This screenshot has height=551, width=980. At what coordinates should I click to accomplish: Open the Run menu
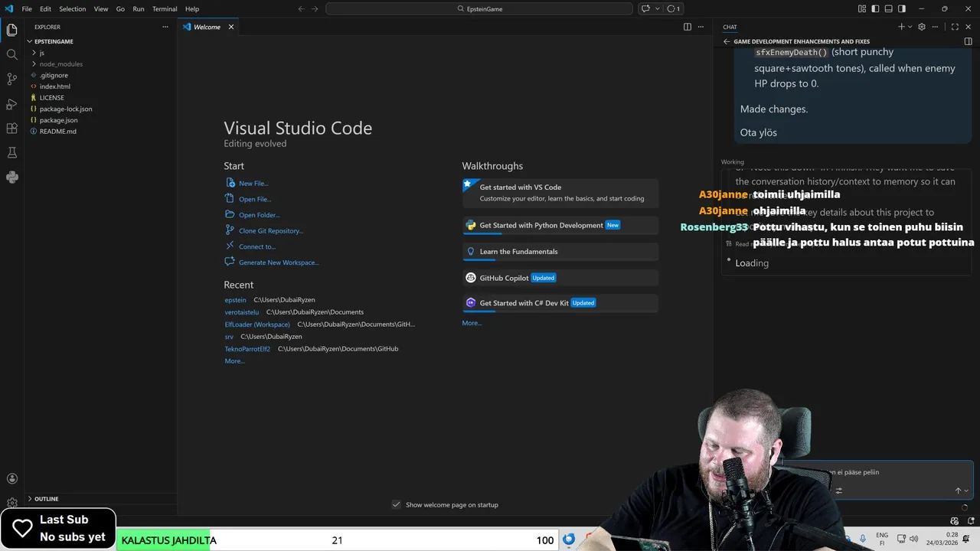tap(139, 8)
